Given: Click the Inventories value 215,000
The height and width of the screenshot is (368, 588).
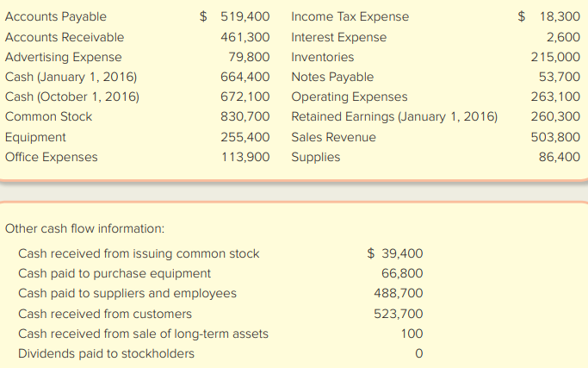Looking at the screenshot, I should [x=556, y=57].
